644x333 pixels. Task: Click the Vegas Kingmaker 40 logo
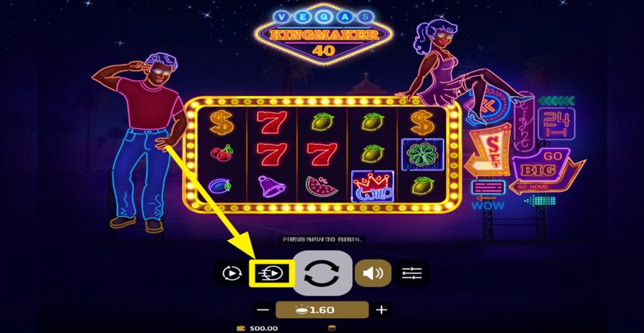[323, 34]
